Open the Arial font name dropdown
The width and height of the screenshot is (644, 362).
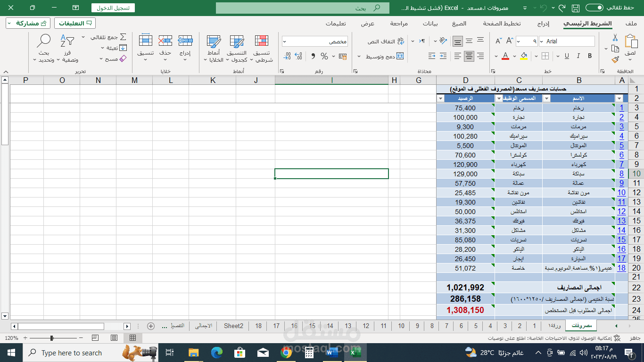542,41
